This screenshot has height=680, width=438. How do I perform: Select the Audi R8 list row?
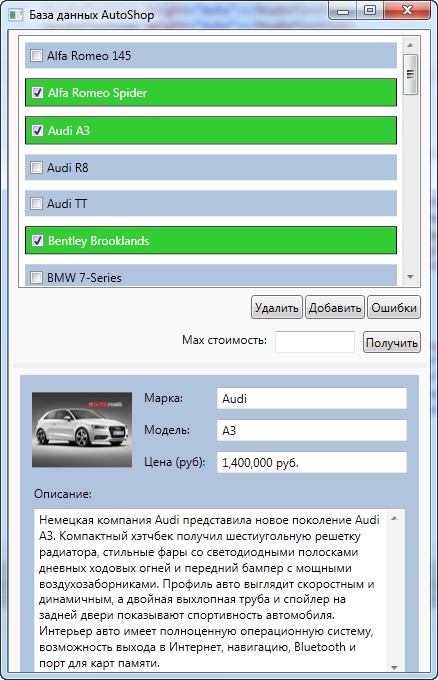[x=211, y=167]
